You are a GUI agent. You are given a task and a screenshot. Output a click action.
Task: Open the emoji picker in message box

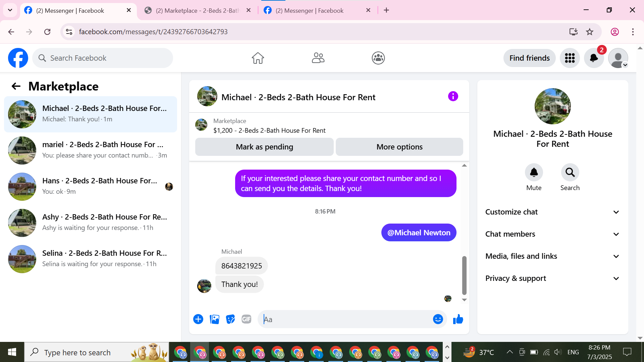pyautogui.click(x=438, y=319)
